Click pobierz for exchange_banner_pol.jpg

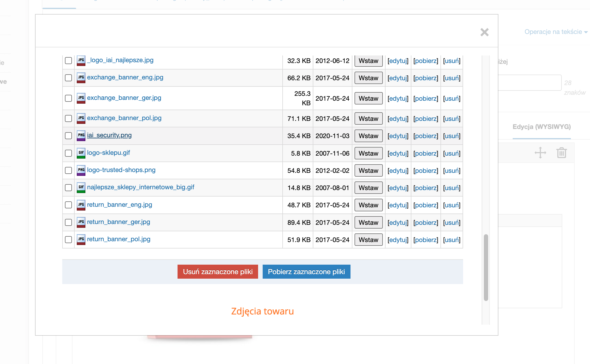[426, 119]
